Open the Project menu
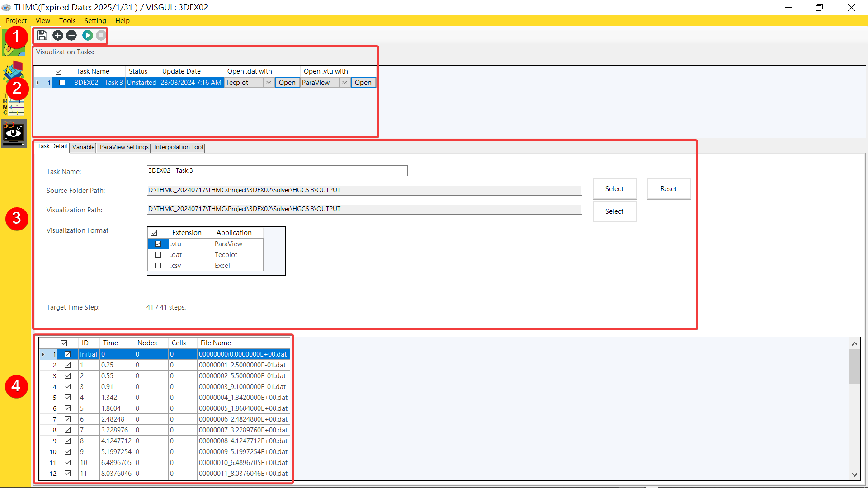 (x=16, y=21)
